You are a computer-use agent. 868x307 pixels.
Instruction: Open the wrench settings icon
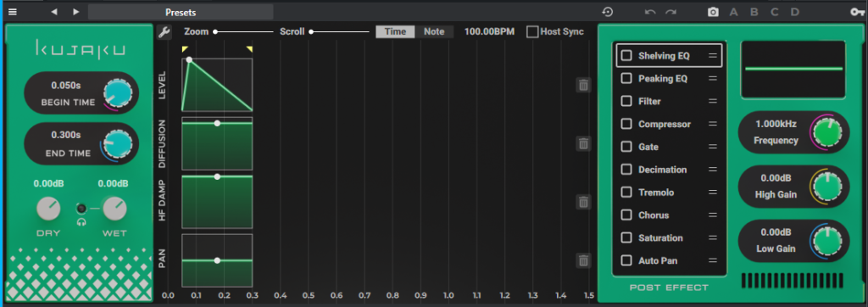[x=164, y=31]
